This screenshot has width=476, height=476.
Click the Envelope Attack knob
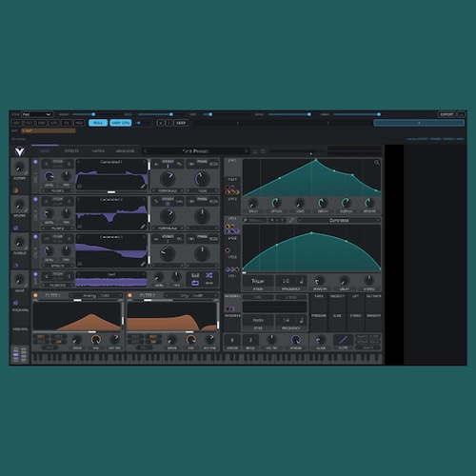tap(276, 203)
